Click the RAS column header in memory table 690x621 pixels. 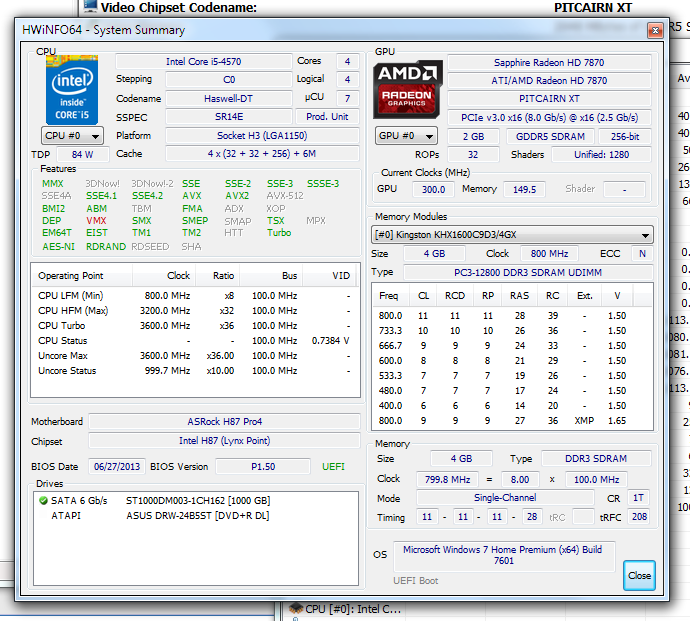click(519, 296)
